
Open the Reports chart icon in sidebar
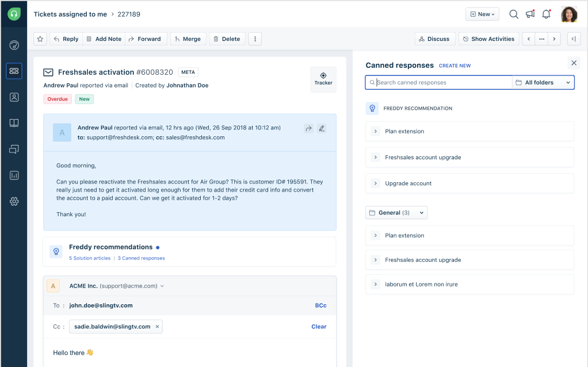click(x=14, y=175)
